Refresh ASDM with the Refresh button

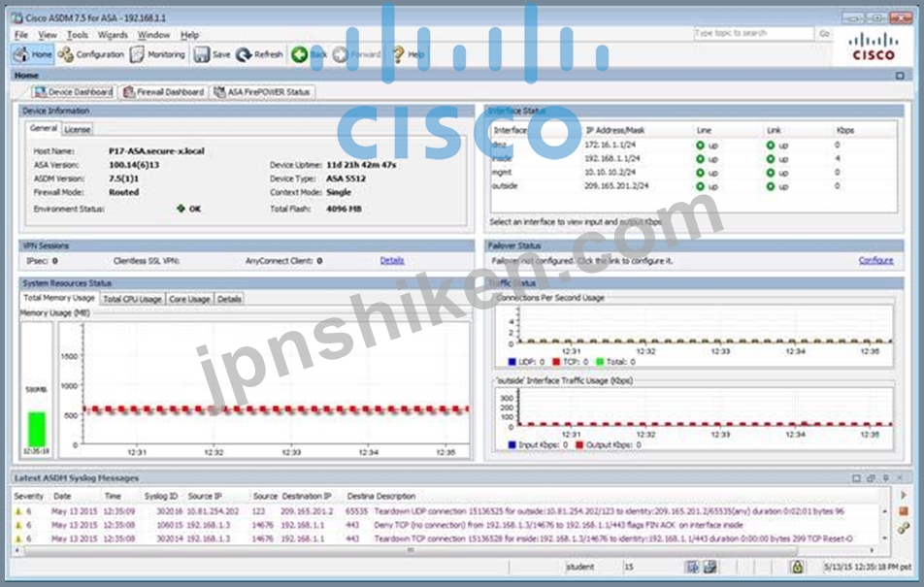[259, 54]
